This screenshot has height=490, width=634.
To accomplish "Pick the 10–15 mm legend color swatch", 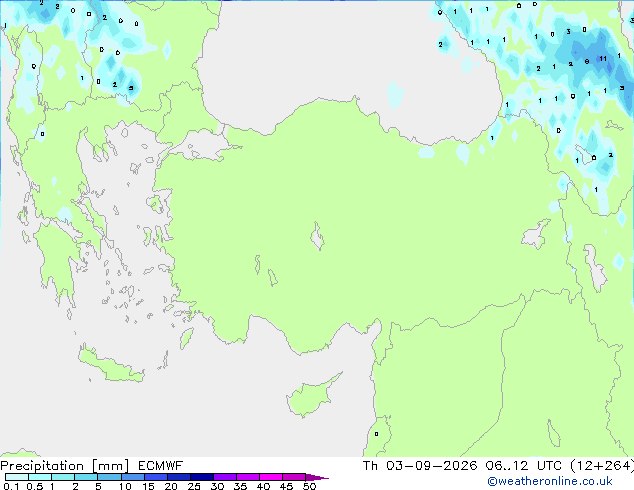I will 133,477.
